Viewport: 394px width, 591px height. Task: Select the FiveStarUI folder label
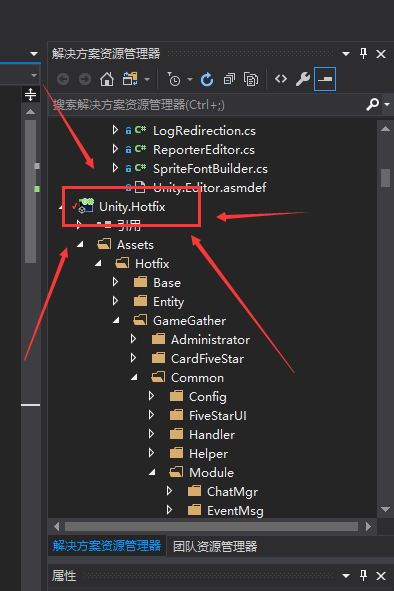tap(218, 415)
